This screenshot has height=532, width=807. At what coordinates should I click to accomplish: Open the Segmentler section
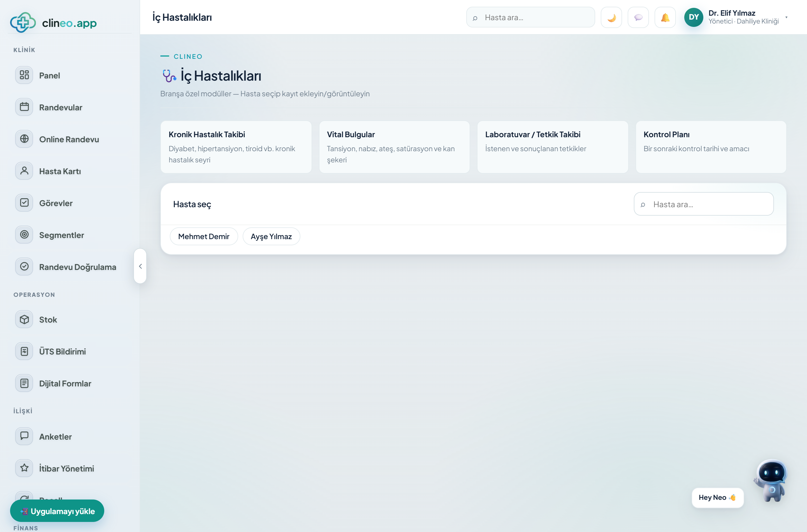pyautogui.click(x=62, y=235)
